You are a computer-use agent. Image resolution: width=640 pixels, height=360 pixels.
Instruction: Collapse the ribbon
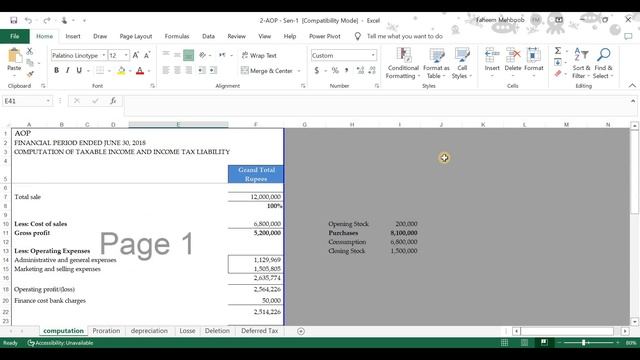point(632,86)
